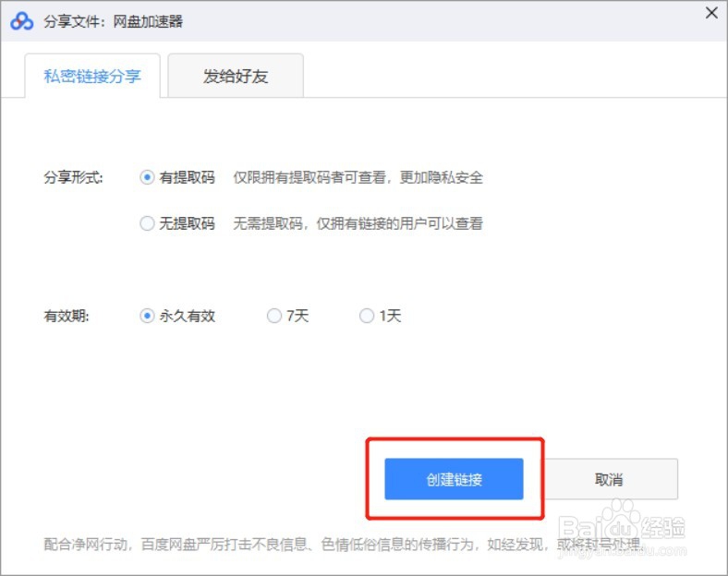The image size is (728, 576).
Task: Click the 创建链接 button
Action: coord(454,479)
